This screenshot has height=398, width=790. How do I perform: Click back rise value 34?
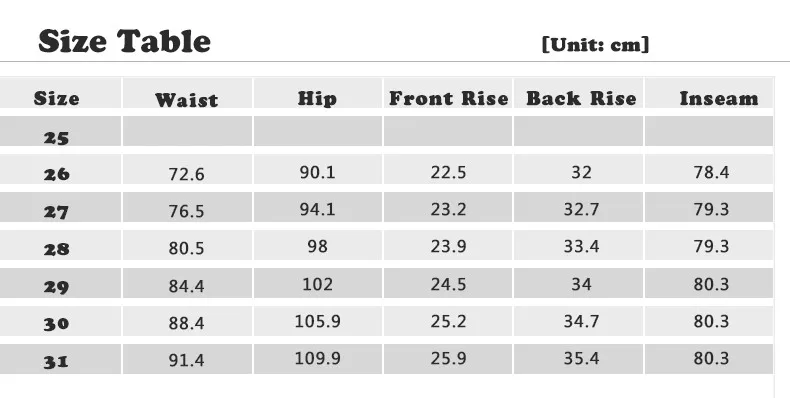tap(581, 284)
